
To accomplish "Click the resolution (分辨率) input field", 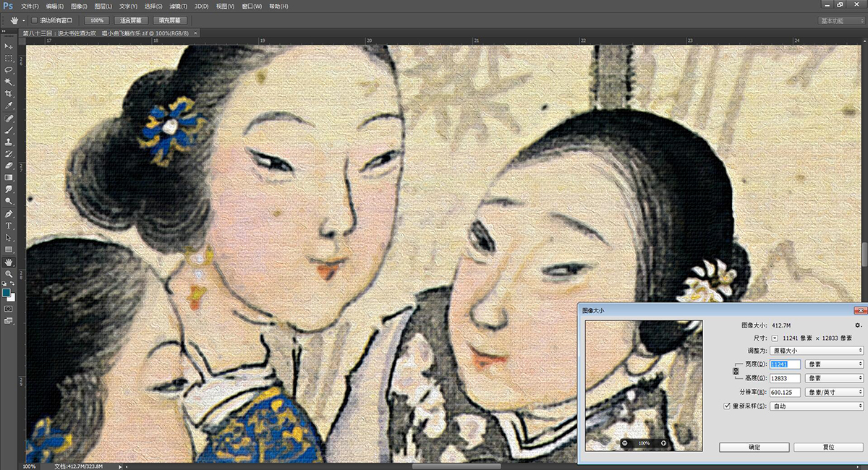I will click(x=785, y=392).
